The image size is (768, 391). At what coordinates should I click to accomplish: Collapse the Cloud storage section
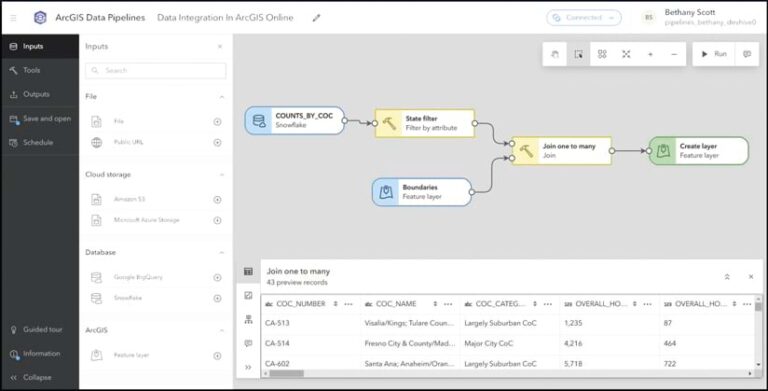(x=222, y=175)
